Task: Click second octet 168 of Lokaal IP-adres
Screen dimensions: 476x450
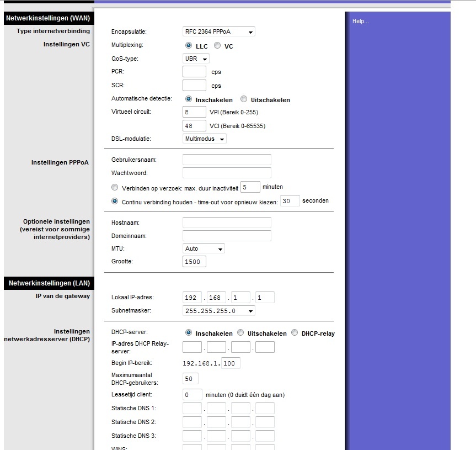Action: pos(216,298)
